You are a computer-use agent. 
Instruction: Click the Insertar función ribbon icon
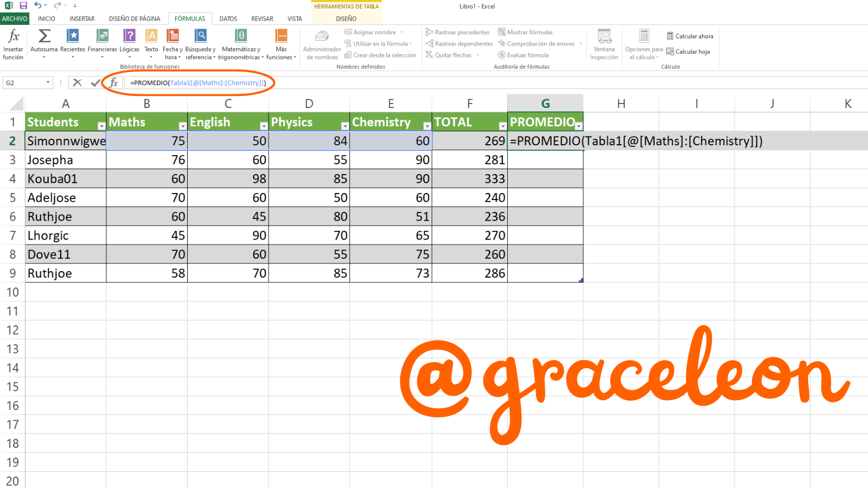point(13,44)
